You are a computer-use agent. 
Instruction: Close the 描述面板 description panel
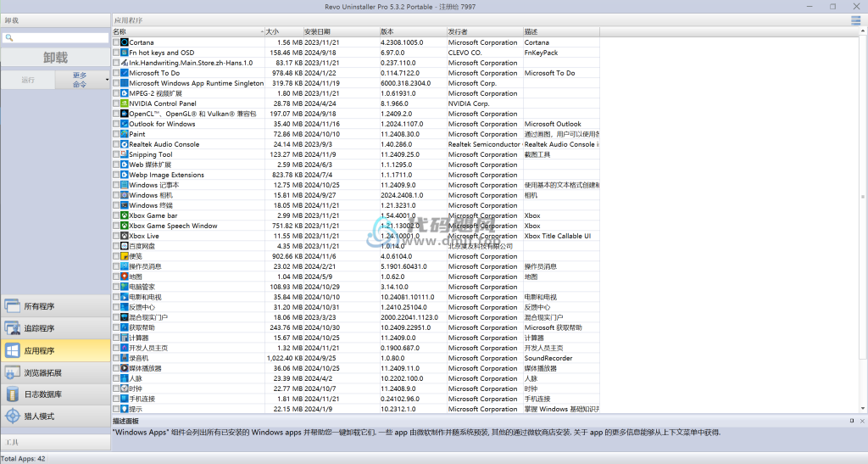point(862,421)
